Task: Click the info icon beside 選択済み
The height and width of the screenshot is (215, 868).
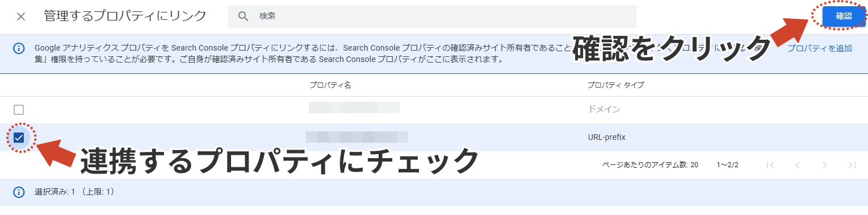Action: click(19, 192)
